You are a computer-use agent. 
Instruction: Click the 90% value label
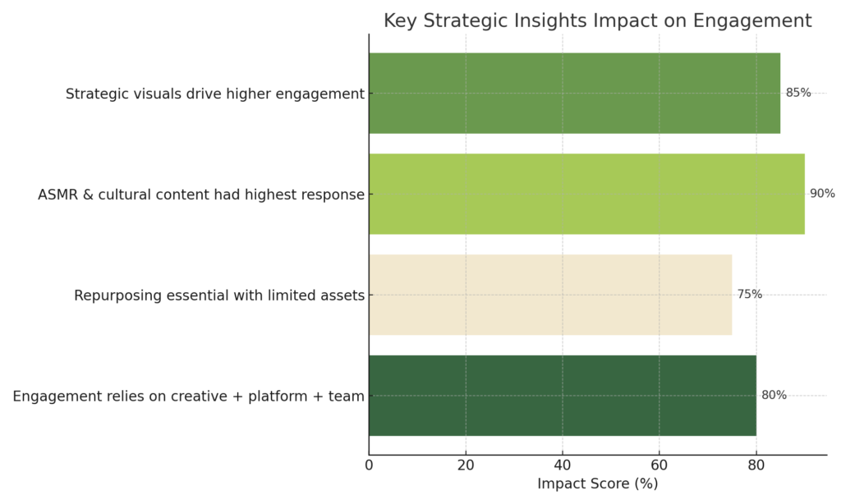click(x=822, y=194)
